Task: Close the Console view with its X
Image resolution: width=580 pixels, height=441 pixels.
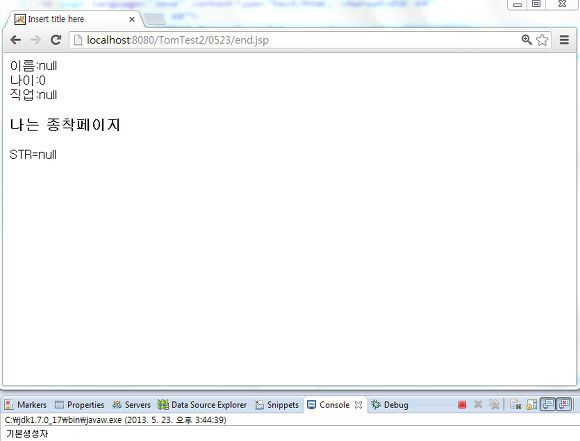Action: (358, 405)
